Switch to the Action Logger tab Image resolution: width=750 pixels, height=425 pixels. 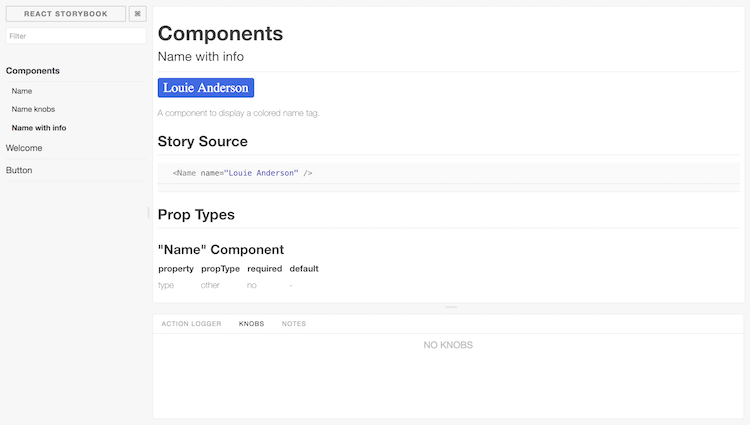click(191, 324)
